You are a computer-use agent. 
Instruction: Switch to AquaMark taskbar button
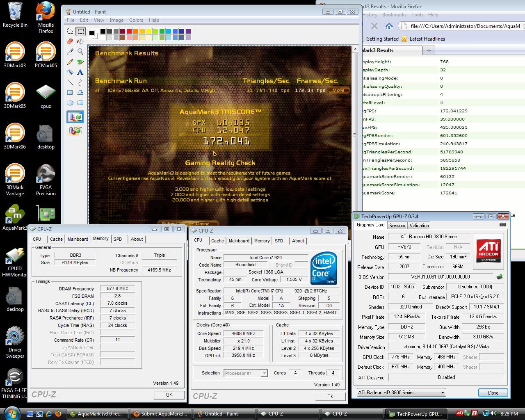[97, 414]
